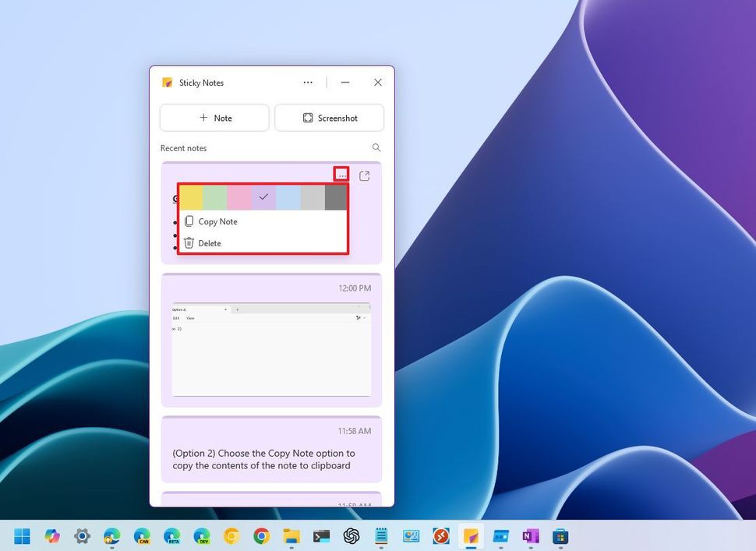Open the search icon in Recent notes

coord(376,147)
